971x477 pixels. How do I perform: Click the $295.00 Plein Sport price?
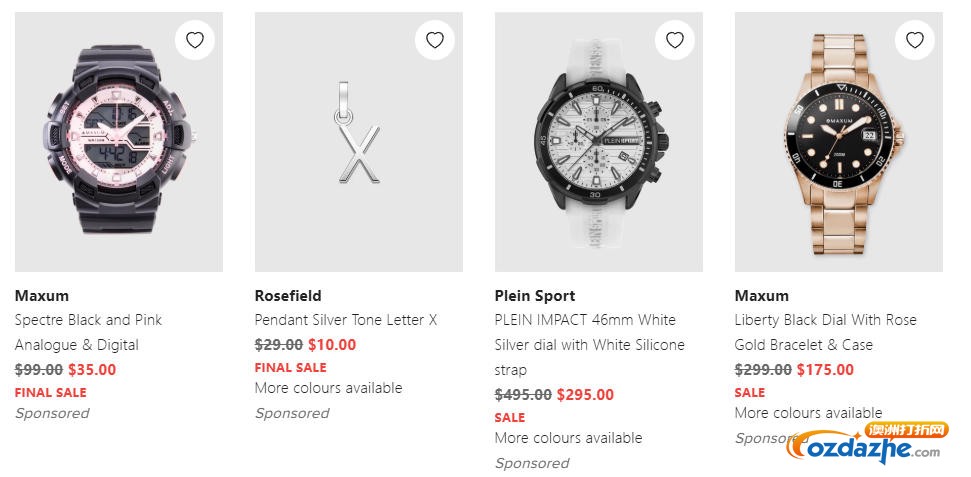coord(585,395)
